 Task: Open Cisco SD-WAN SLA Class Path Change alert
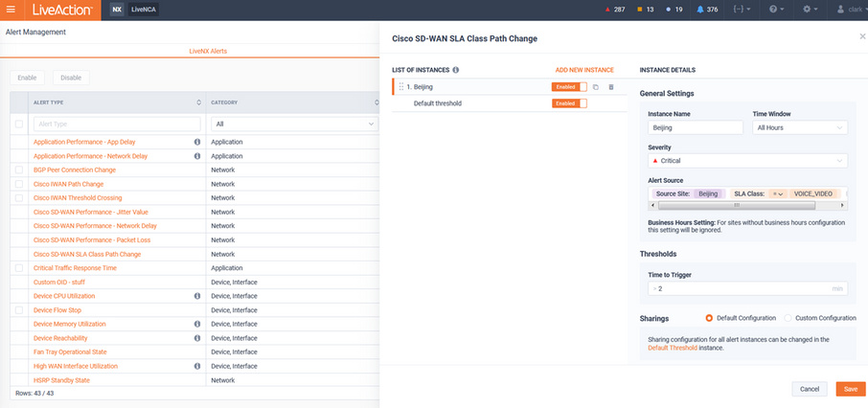coord(87,254)
